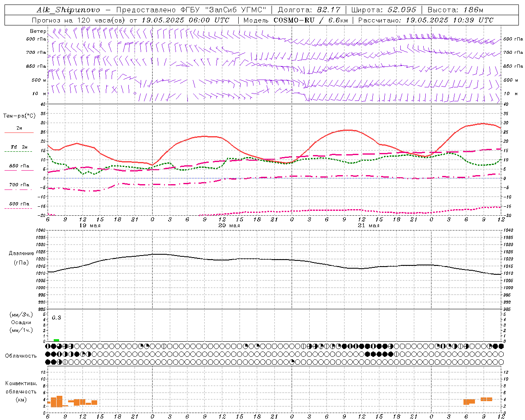The height and width of the screenshot is (420, 525).
Task: Click the Ветер wind panel label
Action: coord(38,31)
